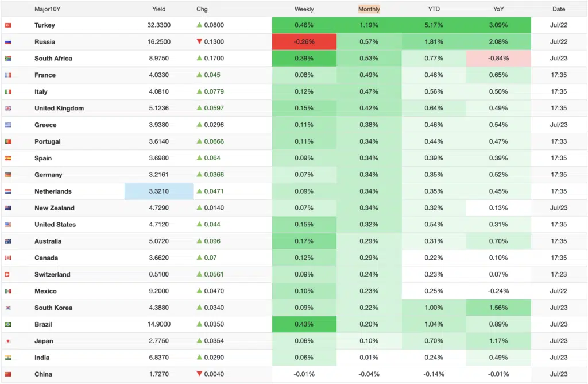The height and width of the screenshot is (384, 588).
Task: Click the Japan flag icon
Action: pyautogui.click(x=8, y=341)
